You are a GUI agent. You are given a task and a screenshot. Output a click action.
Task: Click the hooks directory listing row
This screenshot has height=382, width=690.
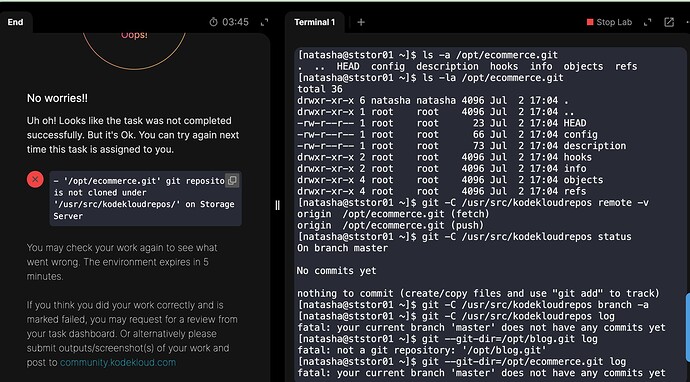[x=444, y=158]
